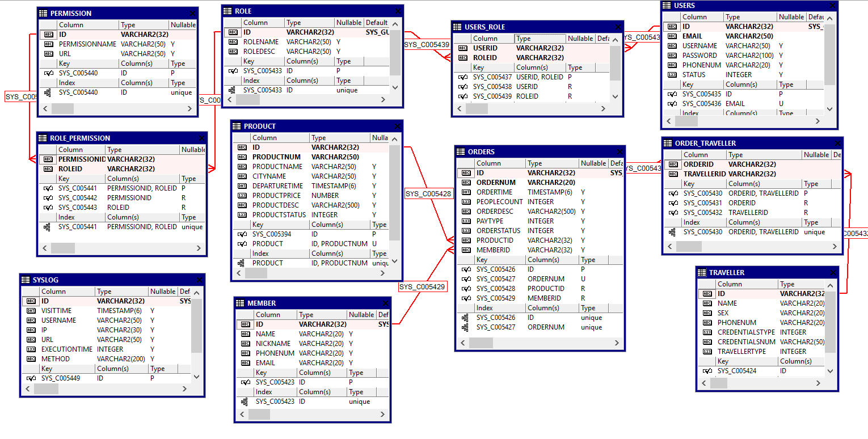The image size is (868, 439).
Task: Click the ABC type icon beside PERMISSIONNAME
Action: (48, 44)
